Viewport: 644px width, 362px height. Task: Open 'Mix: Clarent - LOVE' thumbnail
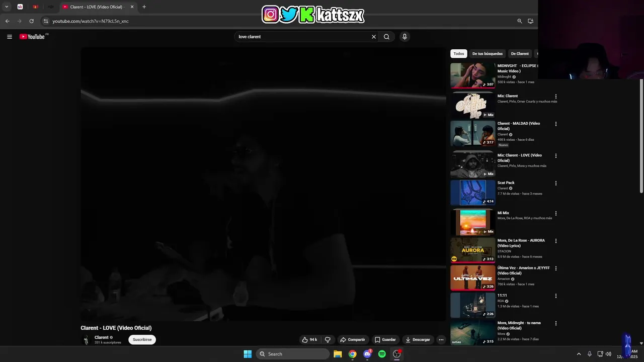pyautogui.click(x=472, y=165)
